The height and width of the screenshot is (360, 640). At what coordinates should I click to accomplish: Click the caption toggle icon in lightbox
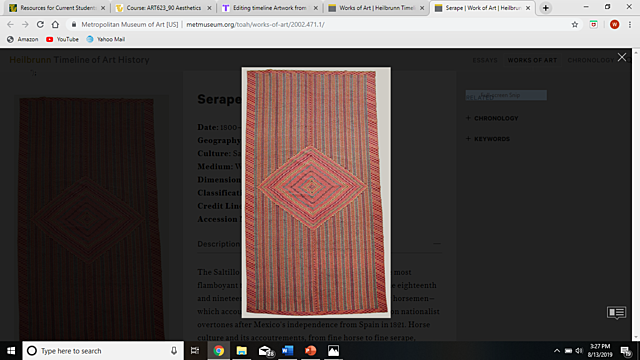point(616,313)
